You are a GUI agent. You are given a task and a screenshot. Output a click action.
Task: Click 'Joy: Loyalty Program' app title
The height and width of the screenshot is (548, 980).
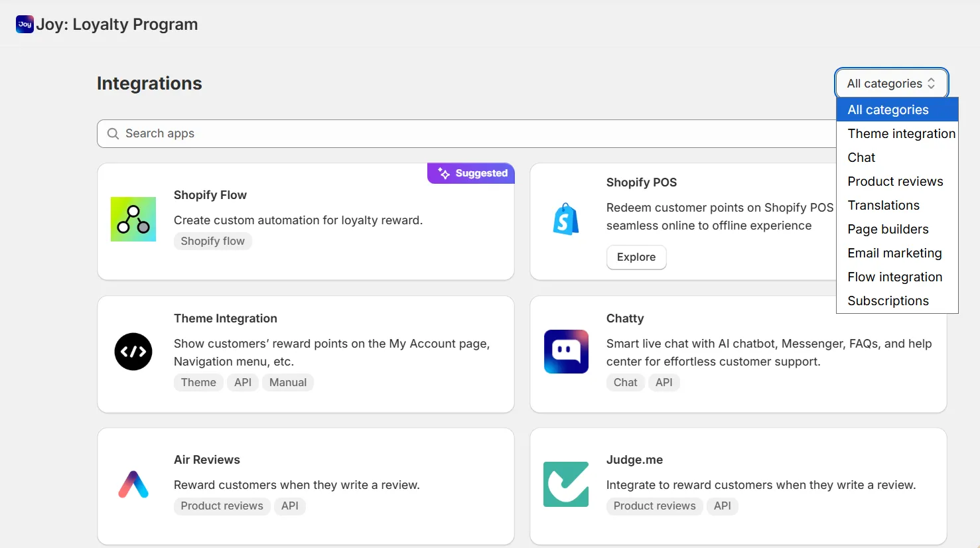pyautogui.click(x=117, y=25)
